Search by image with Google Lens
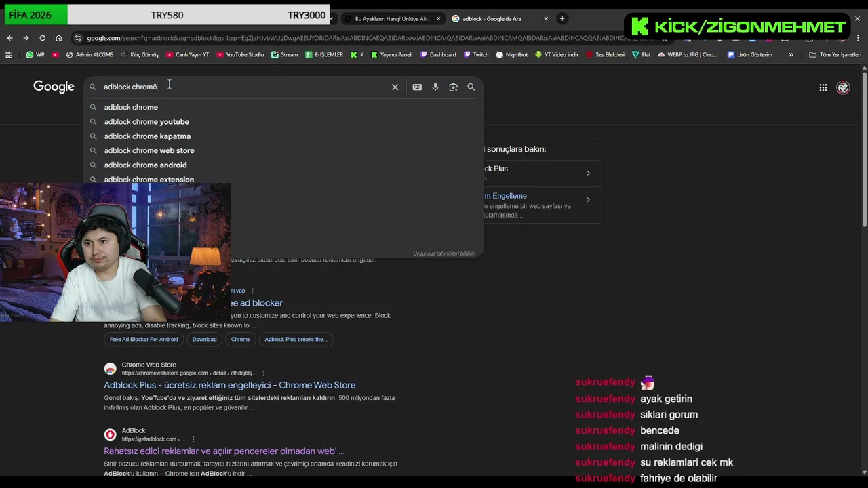Image resolution: width=868 pixels, height=488 pixels. click(453, 87)
